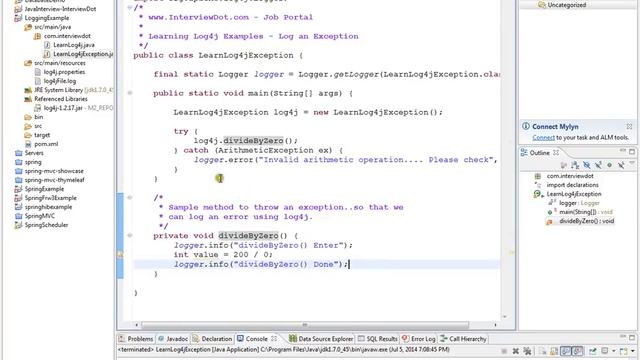The width and height of the screenshot is (640, 360).
Task: Click greyed Focus on Active Task icon in Outline
Action: pos(564,165)
